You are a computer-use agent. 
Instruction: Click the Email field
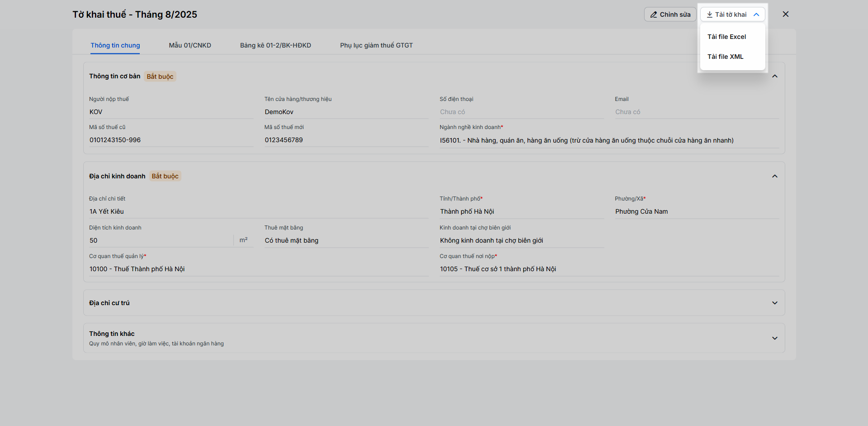tap(697, 112)
